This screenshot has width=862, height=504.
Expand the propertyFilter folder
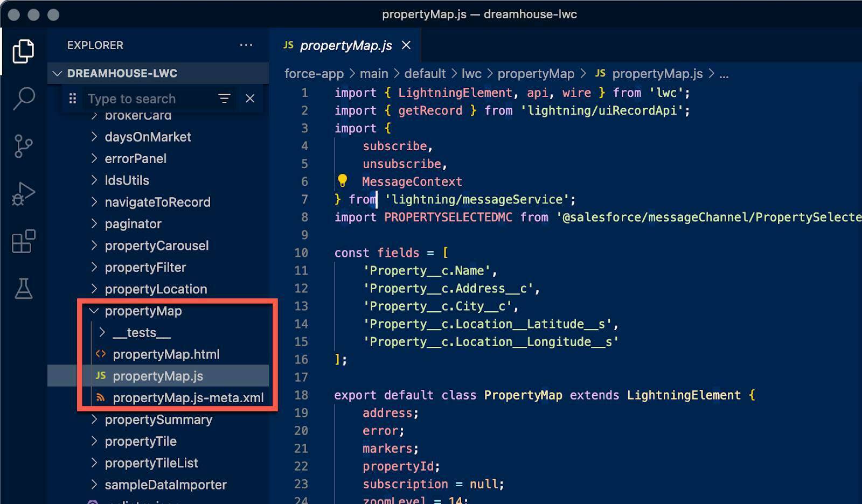click(158, 268)
